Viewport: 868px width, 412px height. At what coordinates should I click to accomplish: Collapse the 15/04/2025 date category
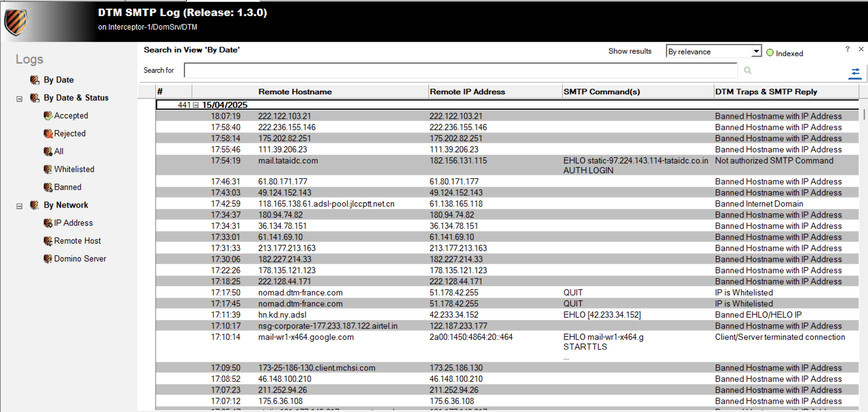click(x=196, y=105)
